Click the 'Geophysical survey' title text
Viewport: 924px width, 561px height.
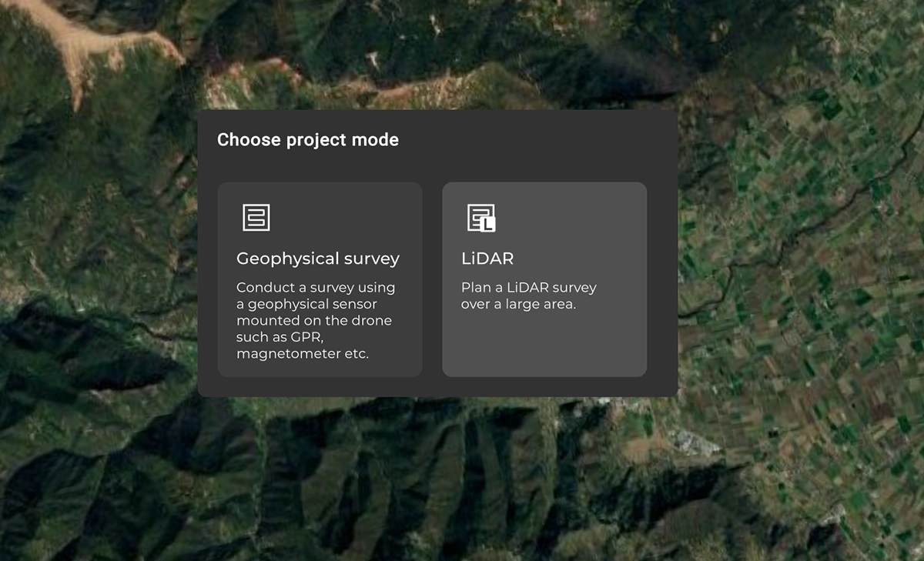coord(318,259)
